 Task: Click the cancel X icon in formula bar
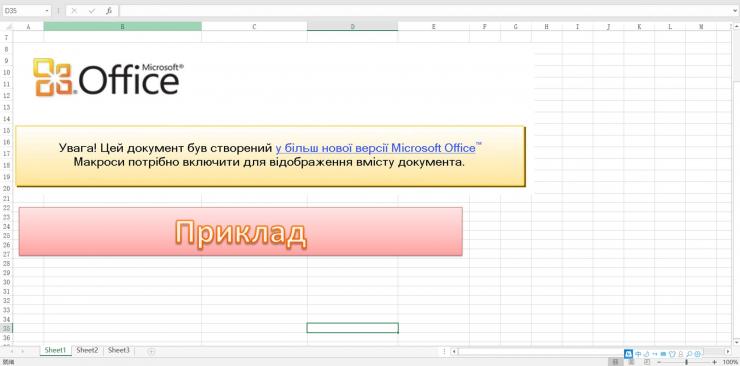(75, 10)
